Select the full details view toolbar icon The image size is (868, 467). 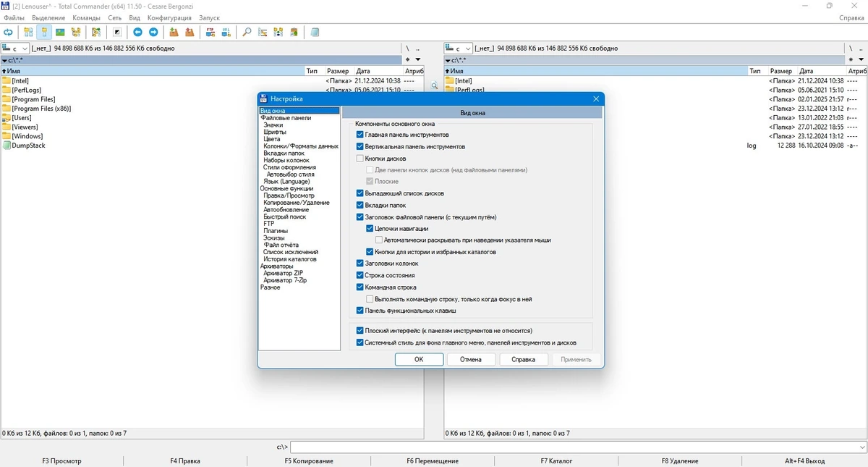click(44, 32)
